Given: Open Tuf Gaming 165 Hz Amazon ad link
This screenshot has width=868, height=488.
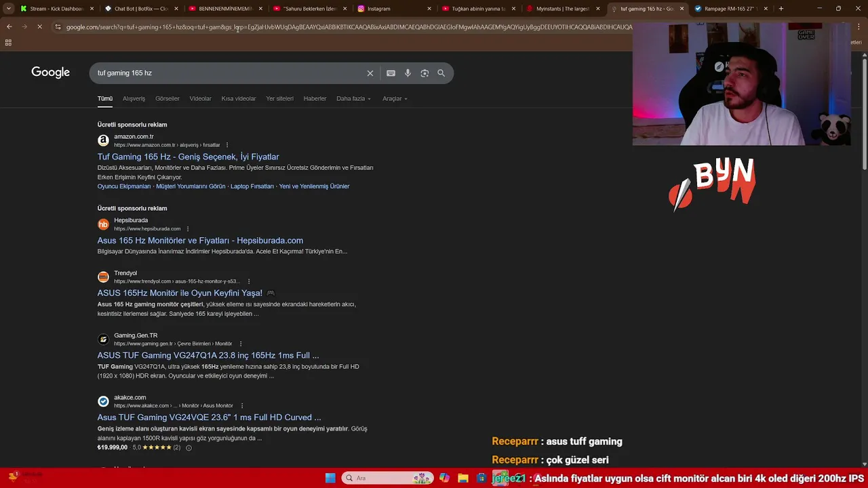Looking at the screenshot, I should (188, 157).
